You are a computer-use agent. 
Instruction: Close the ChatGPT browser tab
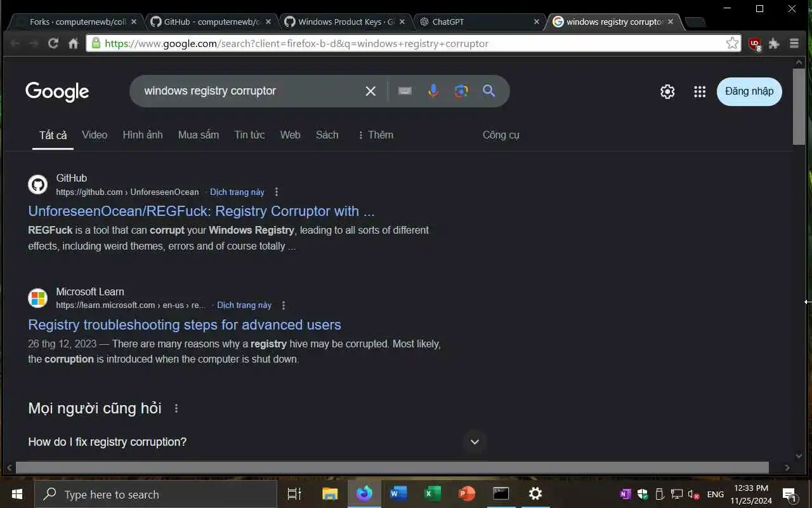(x=536, y=22)
